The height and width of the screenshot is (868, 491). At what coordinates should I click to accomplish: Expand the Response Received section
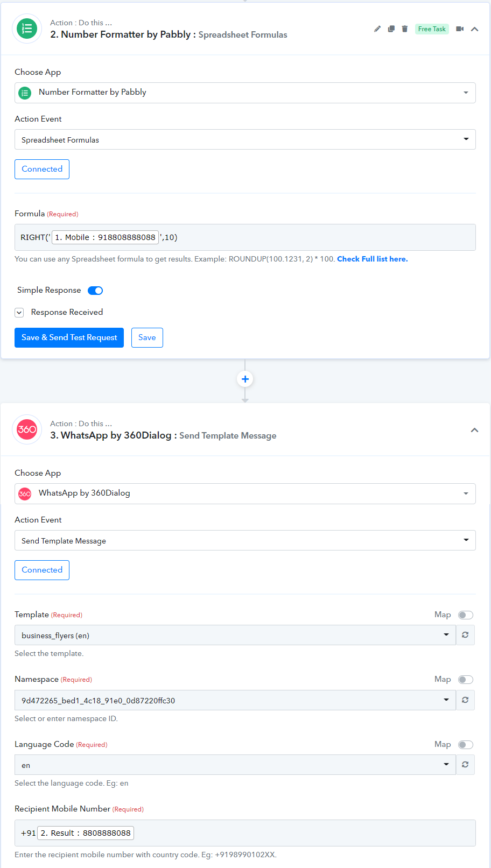click(19, 312)
